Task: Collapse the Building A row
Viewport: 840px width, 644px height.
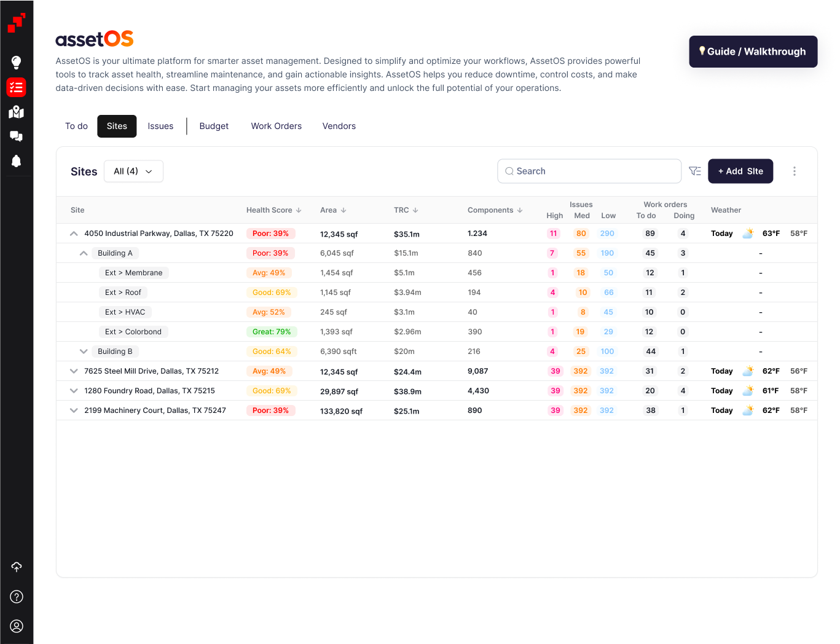Action: (x=84, y=253)
